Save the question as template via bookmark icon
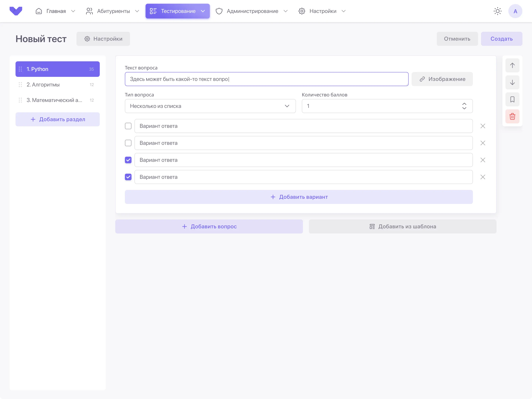 (512, 99)
